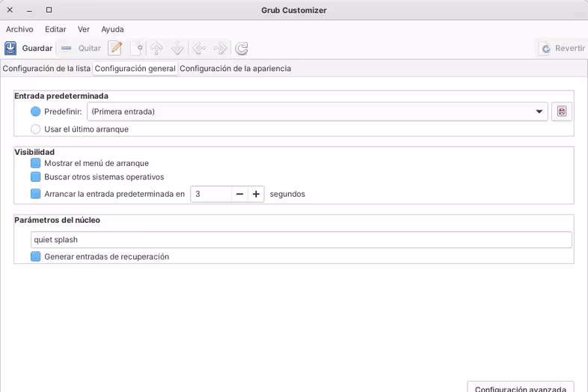The height and width of the screenshot is (392, 588).
Task: Increase timeout seconds with plus button
Action: tap(256, 194)
